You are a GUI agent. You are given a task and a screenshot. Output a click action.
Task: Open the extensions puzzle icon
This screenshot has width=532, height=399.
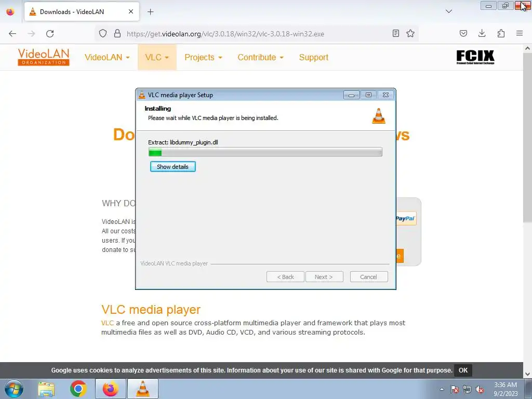tap(501, 33)
